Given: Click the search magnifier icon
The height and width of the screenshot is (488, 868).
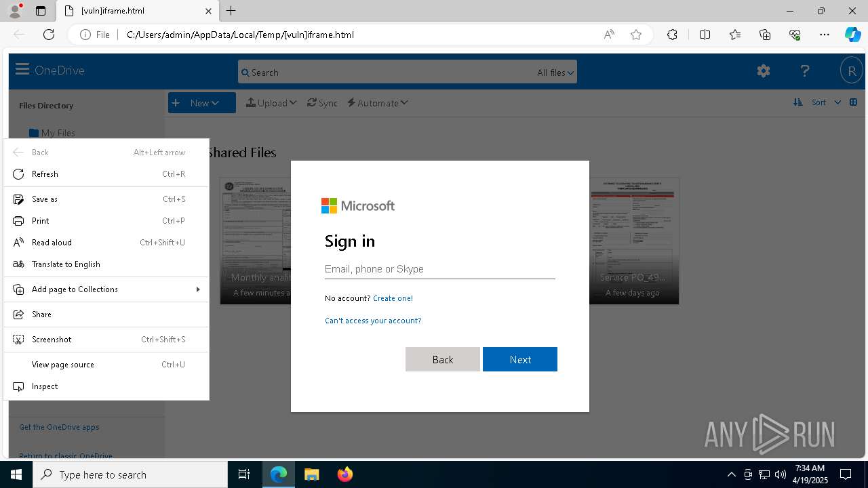Looking at the screenshot, I should click(x=245, y=73).
